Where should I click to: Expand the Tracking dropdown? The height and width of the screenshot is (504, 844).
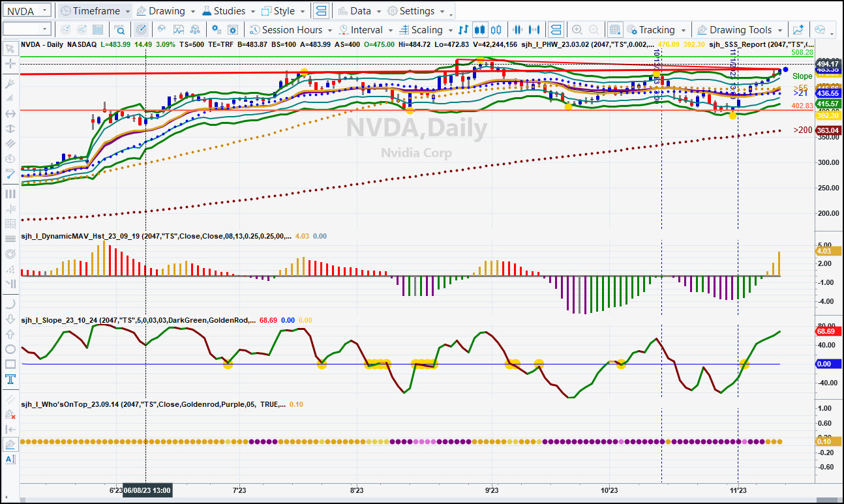pos(684,31)
